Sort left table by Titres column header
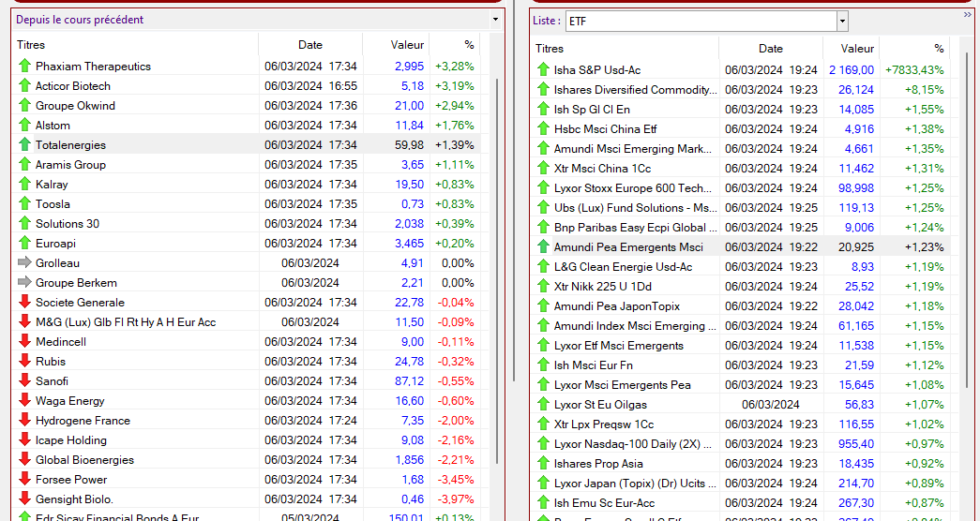The height and width of the screenshot is (521, 980). [x=31, y=44]
